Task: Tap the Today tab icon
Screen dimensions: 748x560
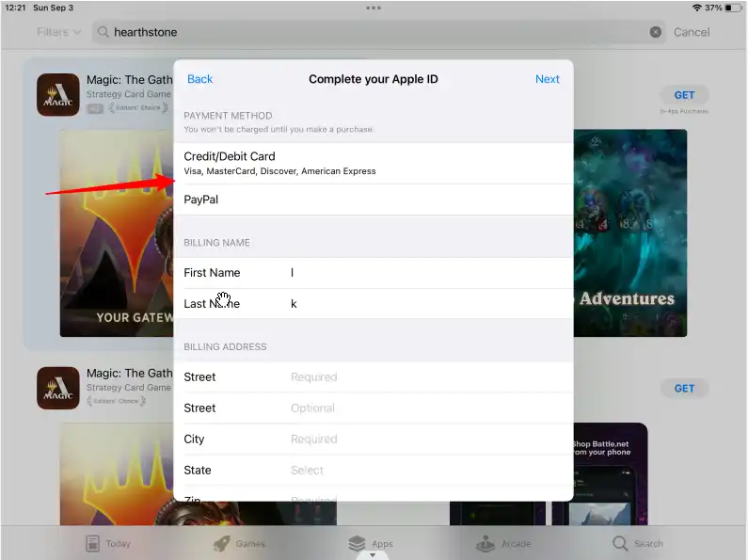Action: pyautogui.click(x=92, y=543)
